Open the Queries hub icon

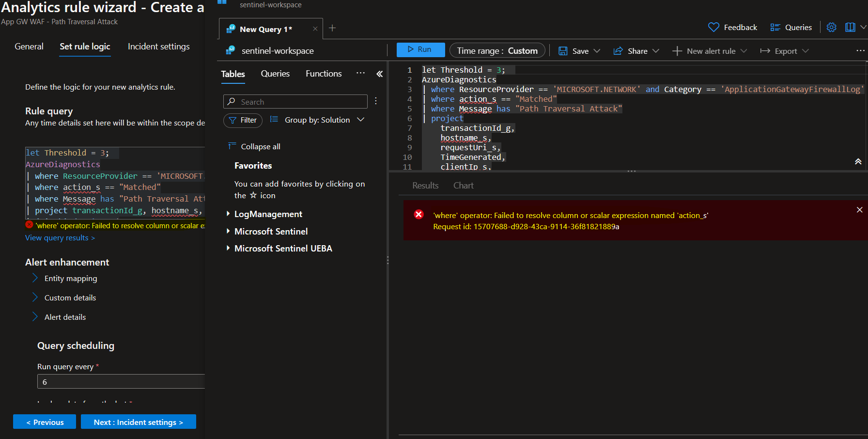click(x=775, y=27)
